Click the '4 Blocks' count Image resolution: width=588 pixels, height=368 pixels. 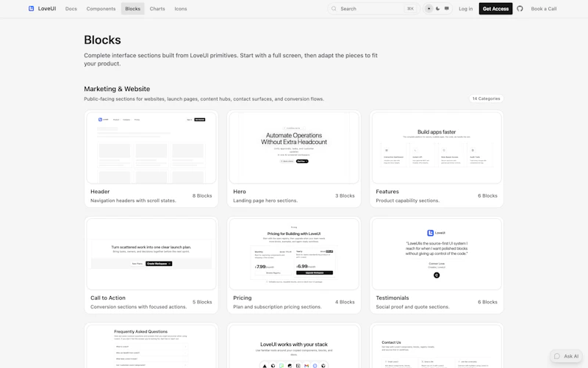coord(345,302)
